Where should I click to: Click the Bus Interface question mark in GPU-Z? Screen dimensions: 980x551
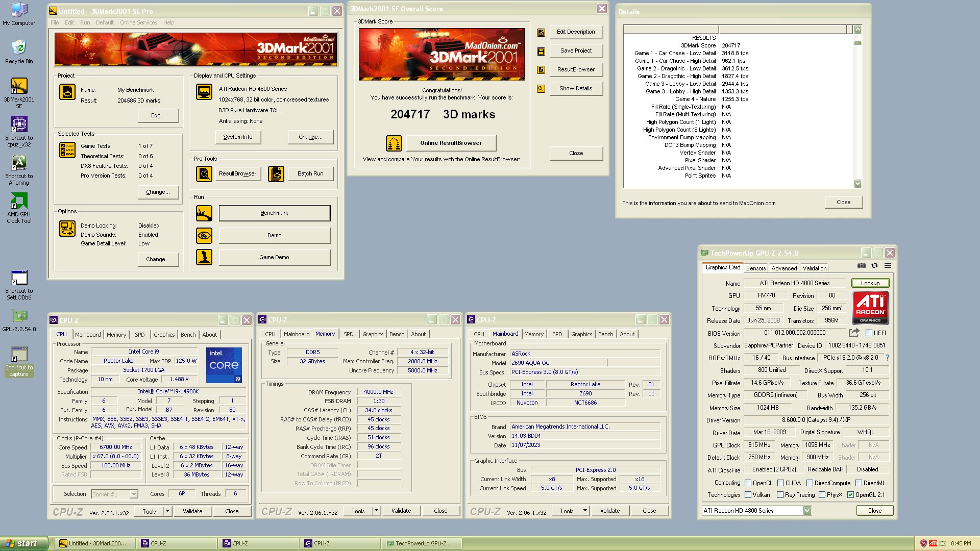[888, 358]
